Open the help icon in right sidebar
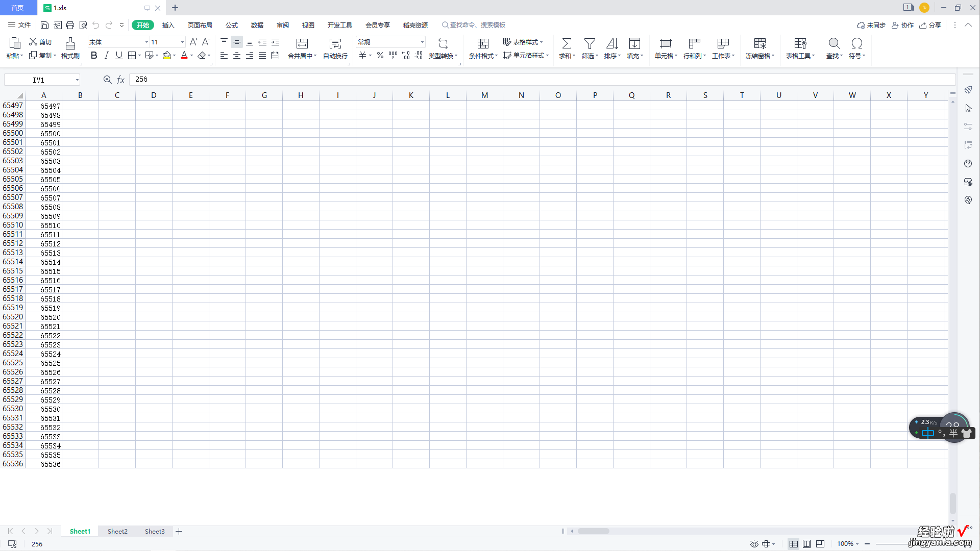 (x=968, y=164)
